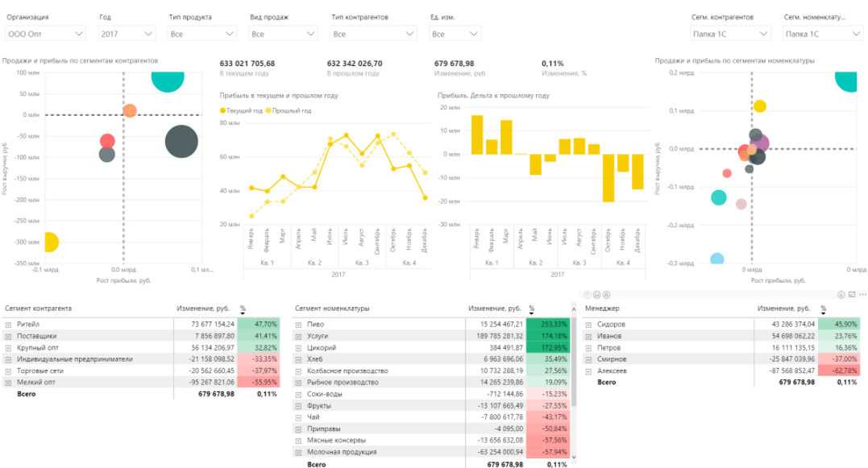Open More options (...) on the Менеджер visual
This screenshot has width=868, height=468.
[861, 295]
